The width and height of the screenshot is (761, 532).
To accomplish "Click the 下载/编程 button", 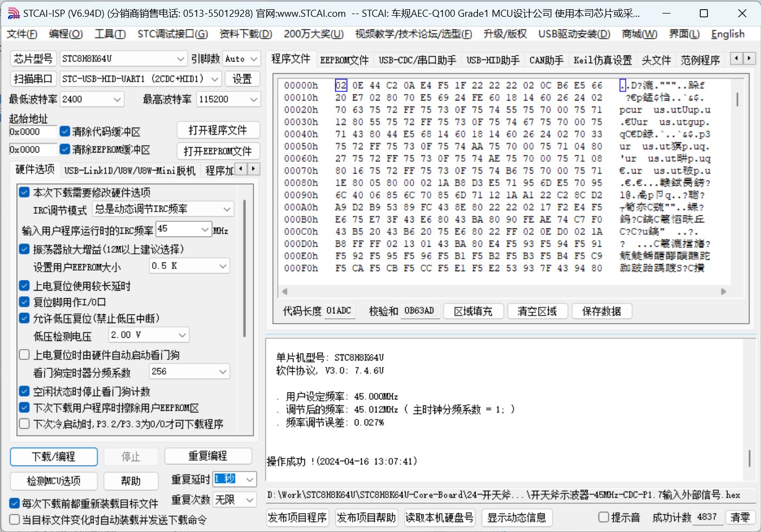I will pyautogui.click(x=54, y=457).
